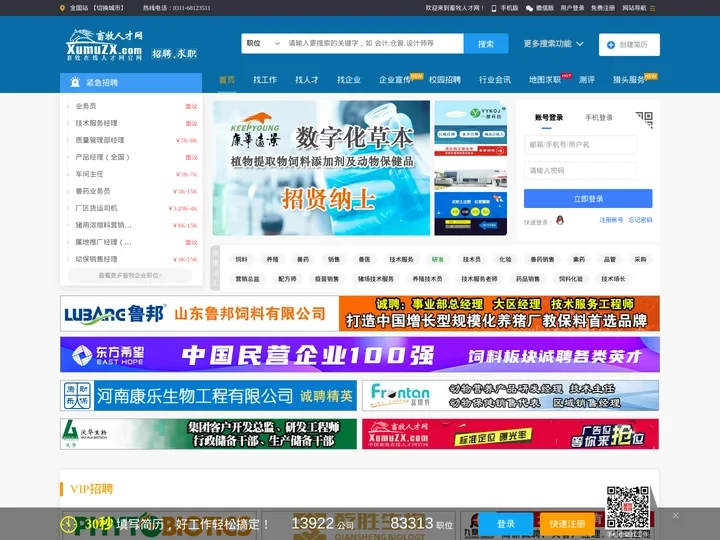Open the free registration link
Screen dimensions: 720x540
[x=602, y=8]
